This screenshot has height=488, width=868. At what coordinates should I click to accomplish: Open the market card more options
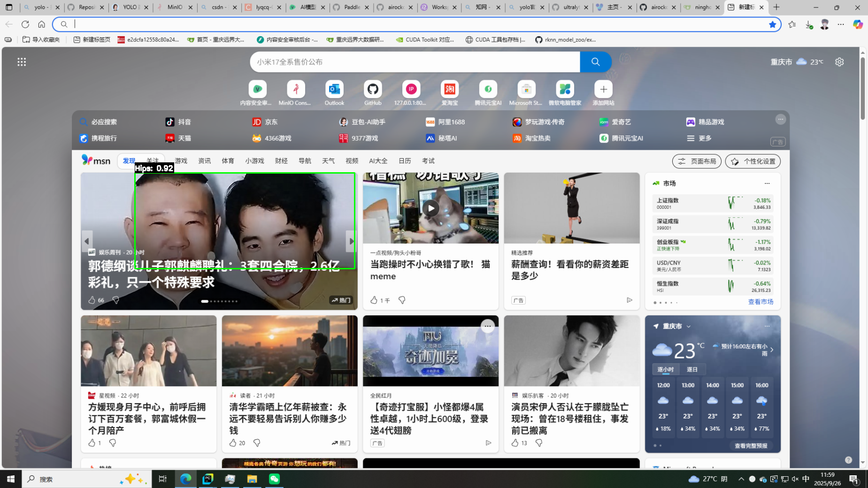(x=767, y=183)
